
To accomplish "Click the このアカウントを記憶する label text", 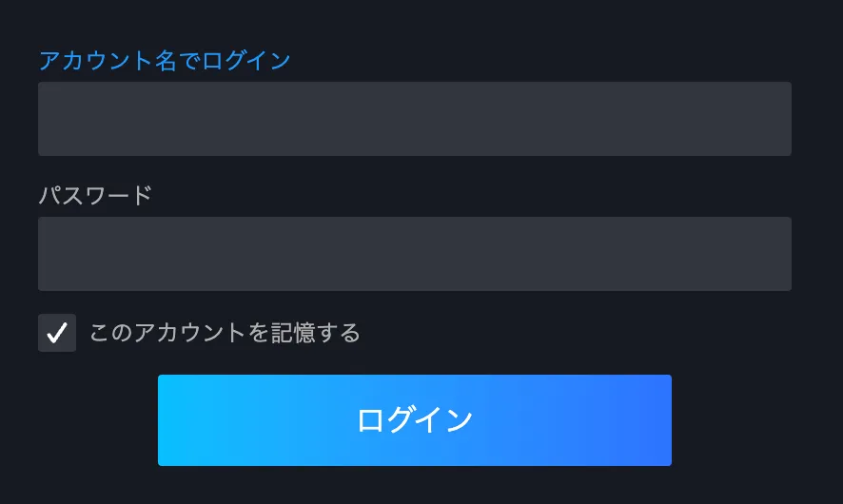I will coord(225,333).
